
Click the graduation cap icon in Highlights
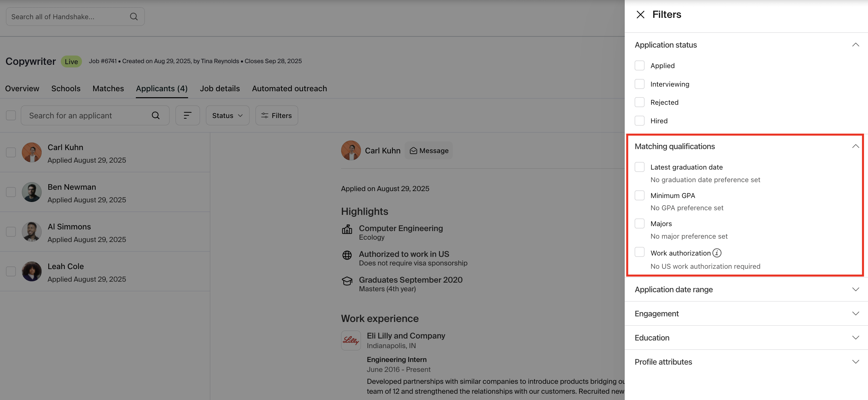[347, 281]
